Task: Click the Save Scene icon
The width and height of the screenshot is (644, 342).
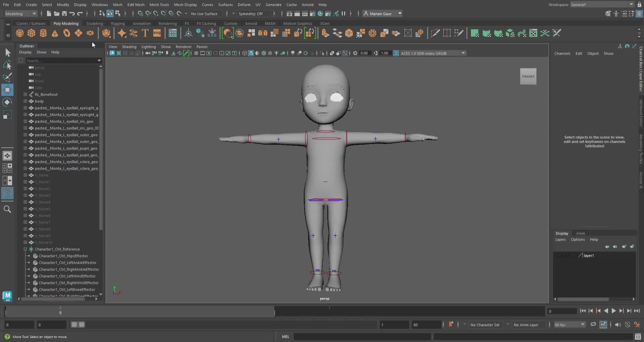Action: coord(64,14)
